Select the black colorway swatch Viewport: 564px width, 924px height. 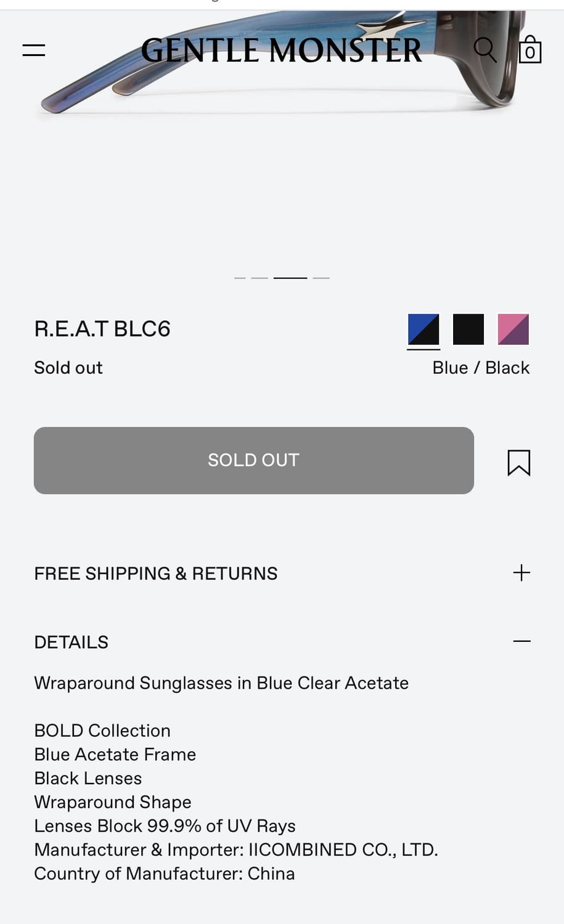click(468, 329)
